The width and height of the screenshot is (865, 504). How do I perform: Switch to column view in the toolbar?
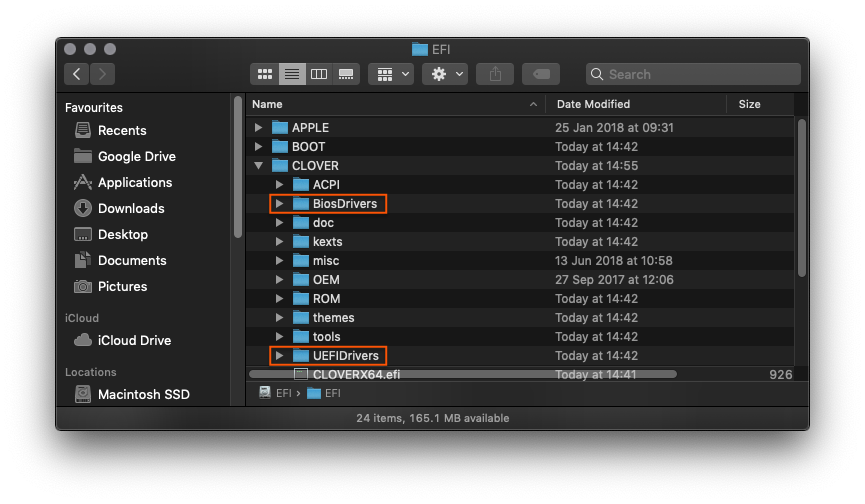point(319,74)
